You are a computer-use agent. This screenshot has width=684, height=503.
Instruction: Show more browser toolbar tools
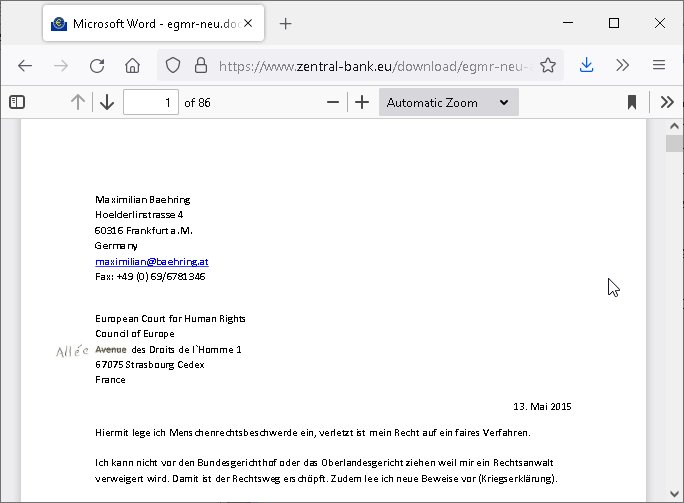click(x=622, y=66)
